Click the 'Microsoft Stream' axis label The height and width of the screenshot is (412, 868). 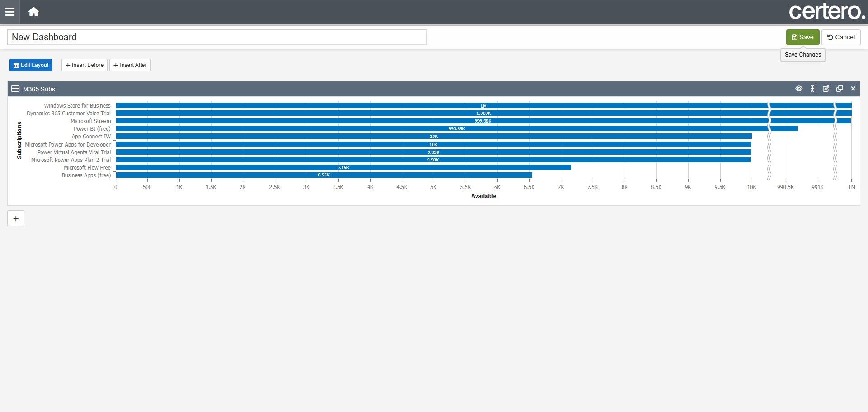point(90,121)
